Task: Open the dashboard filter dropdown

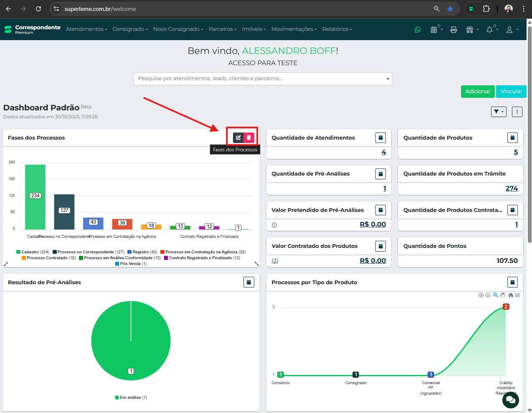Action: point(499,112)
